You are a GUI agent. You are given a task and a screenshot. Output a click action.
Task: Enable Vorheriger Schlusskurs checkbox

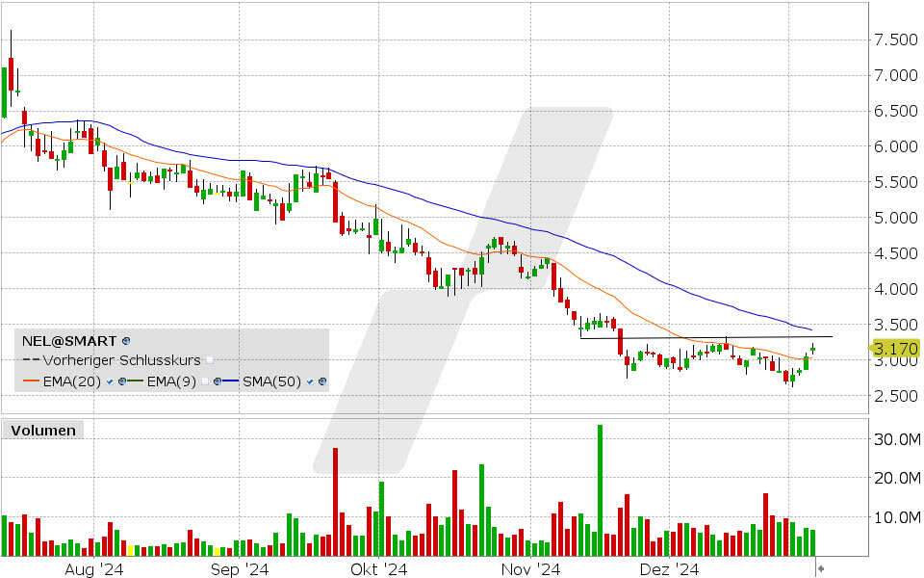tap(209, 360)
